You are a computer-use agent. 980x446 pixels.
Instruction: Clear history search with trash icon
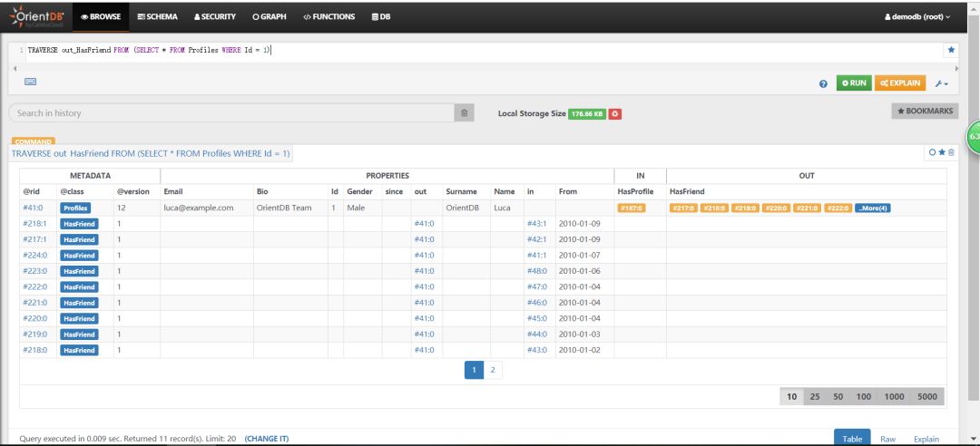[464, 113]
